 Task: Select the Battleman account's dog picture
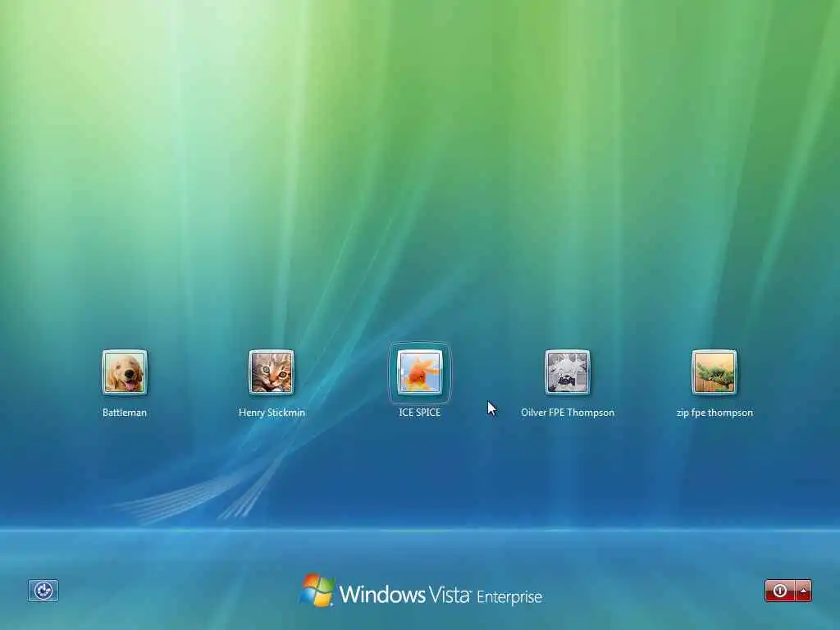click(x=125, y=372)
